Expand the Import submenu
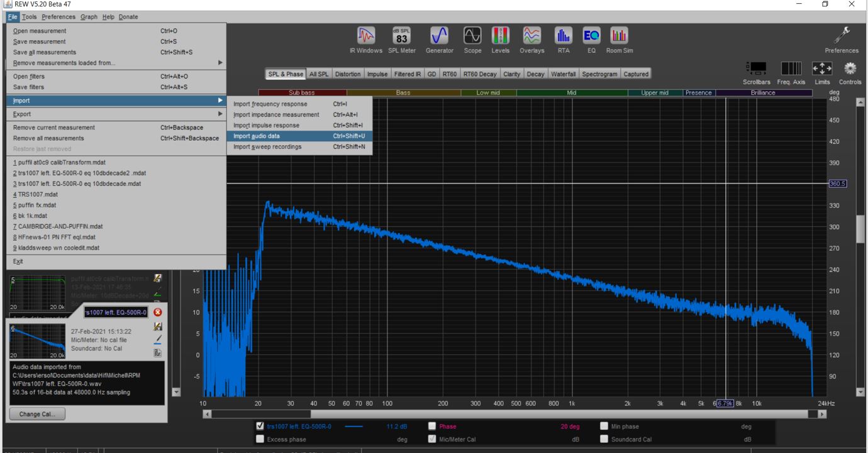The image size is (868, 453). [x=116, y=101]
